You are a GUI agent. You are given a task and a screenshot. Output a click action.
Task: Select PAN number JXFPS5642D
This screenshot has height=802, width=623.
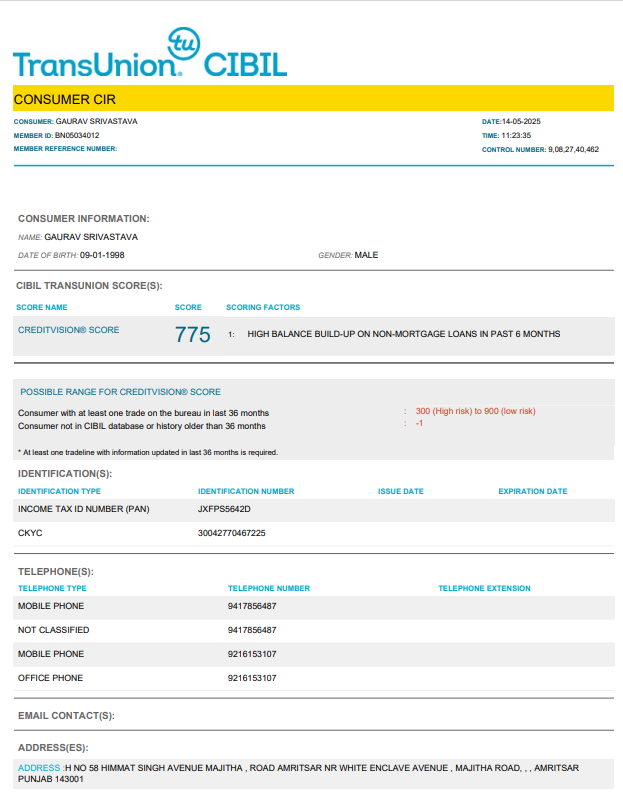point(224,509)
